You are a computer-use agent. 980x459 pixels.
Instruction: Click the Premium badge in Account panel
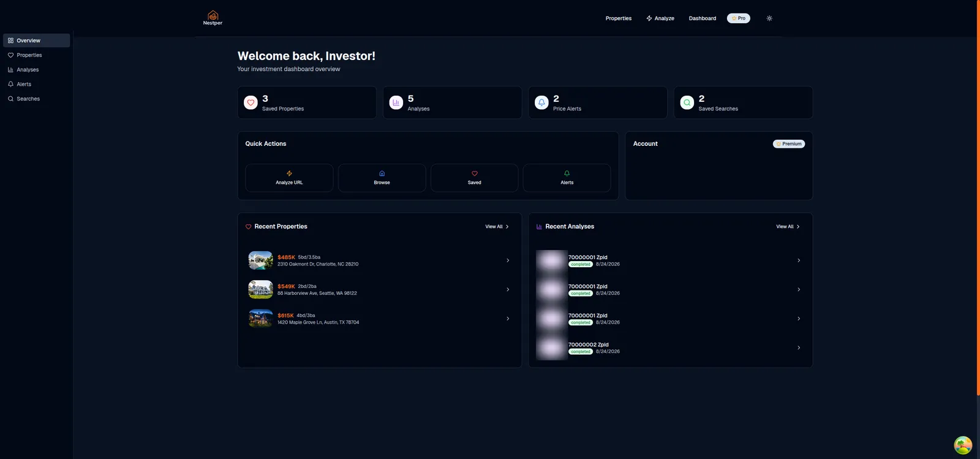point(789,144)
